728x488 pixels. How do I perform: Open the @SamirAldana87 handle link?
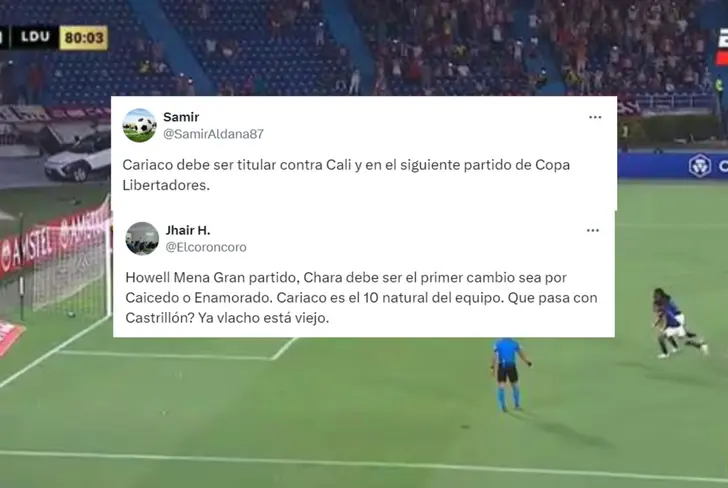(213, 134)
